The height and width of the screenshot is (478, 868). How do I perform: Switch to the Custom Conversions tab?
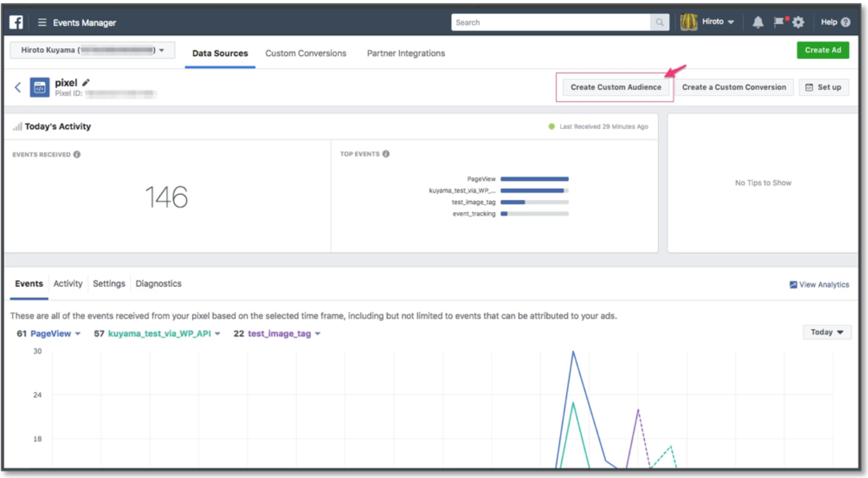[305, 53]
